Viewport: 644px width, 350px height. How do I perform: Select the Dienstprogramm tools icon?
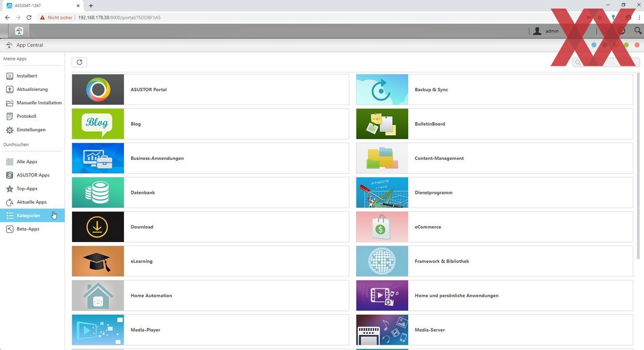coord(382,192)
